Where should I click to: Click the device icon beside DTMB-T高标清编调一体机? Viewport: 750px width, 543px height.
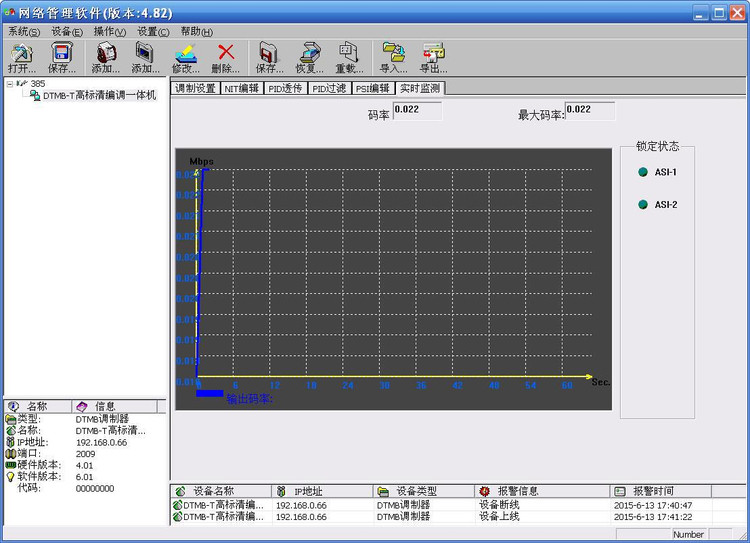(35, 95)
